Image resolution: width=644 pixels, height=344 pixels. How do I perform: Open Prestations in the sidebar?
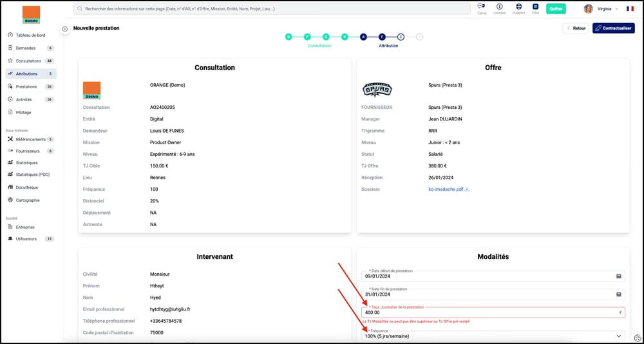tap(26, 86)
